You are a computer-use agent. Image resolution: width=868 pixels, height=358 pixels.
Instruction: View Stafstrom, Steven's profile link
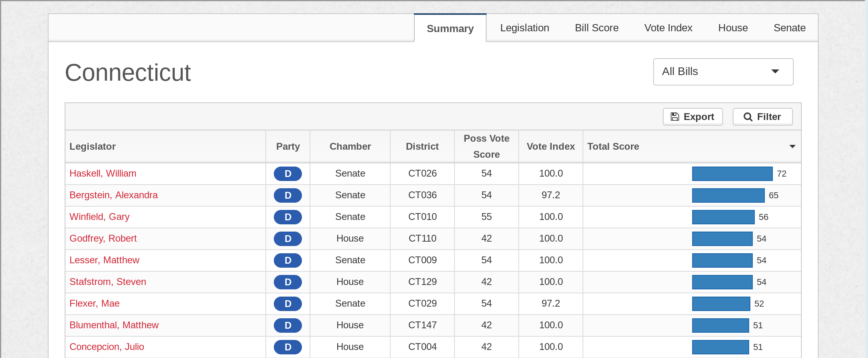pyautogui.click(x=108, y=282)
